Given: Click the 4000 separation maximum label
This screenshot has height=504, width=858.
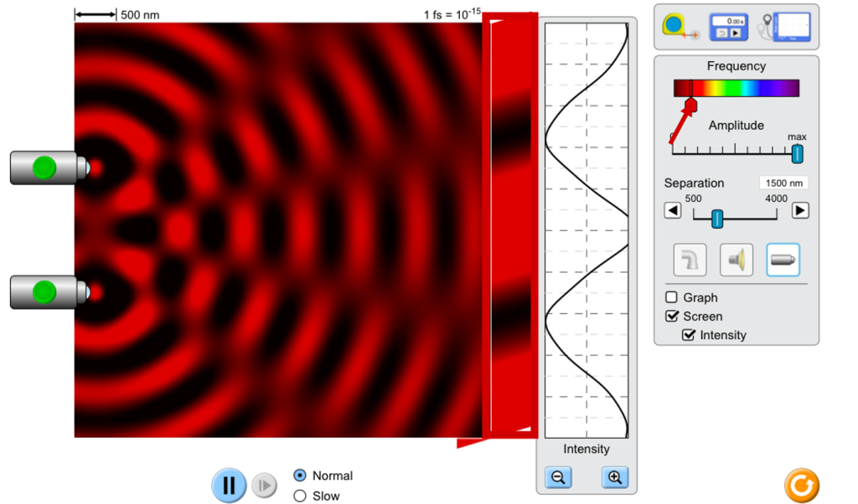Looking at the screenshot, I should pyautogui.click(x=776, y=198).
